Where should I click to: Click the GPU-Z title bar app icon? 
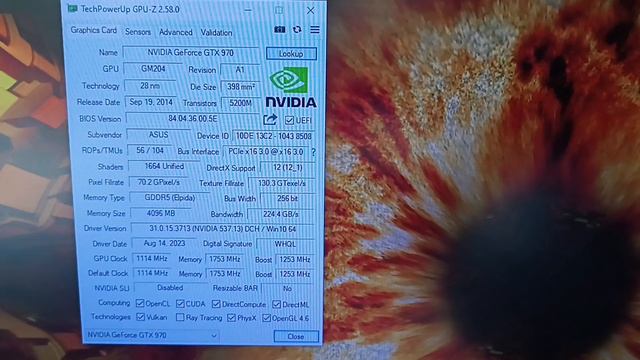(x=73, y=9)
